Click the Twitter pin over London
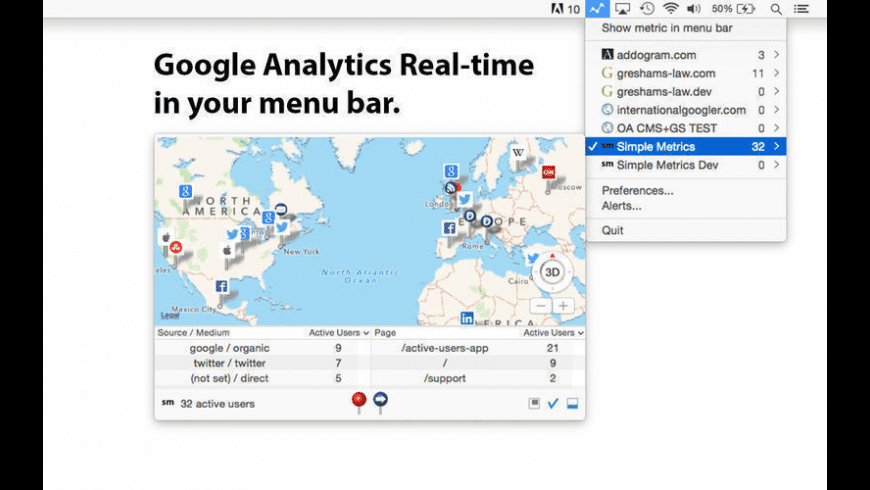 [x=465, y=199]
